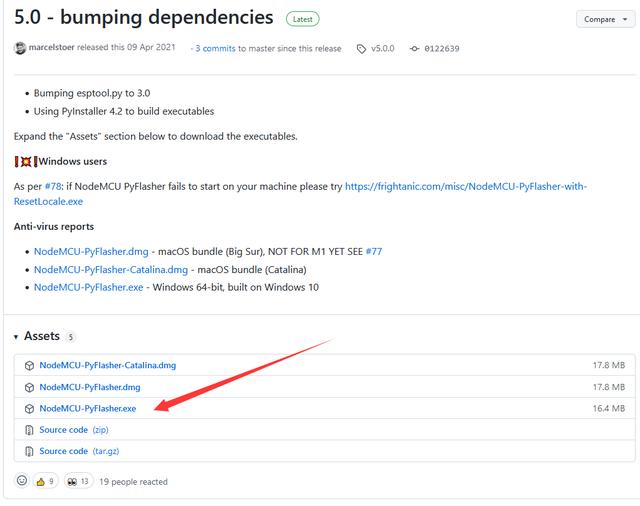
Task: Click the 16.4 MB size of NodeMCU-PyFlasher.exe
Action: point(609,408)
